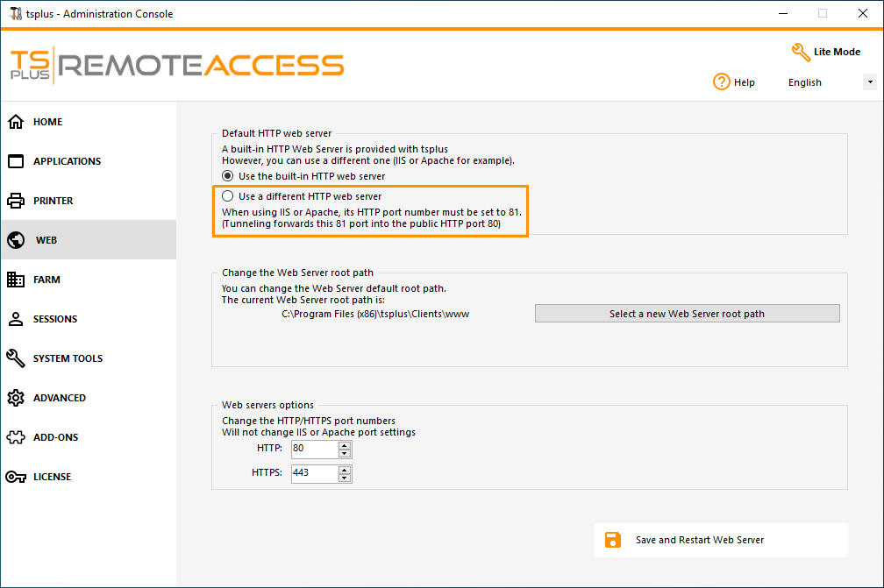Click the Sessions person icon
The image size is (884, 588).
click(x=16, y=319)
